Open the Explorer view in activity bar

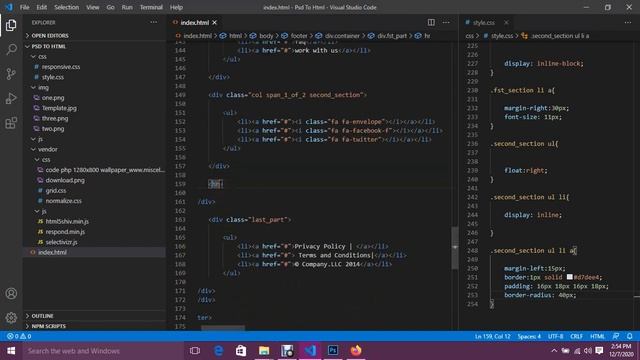tap(11, 25)
